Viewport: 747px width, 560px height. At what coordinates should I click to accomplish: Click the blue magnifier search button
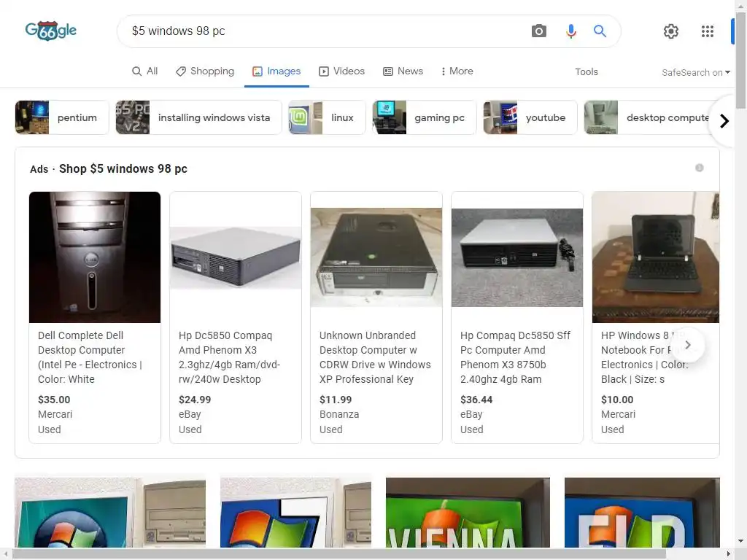click(600, 31)
